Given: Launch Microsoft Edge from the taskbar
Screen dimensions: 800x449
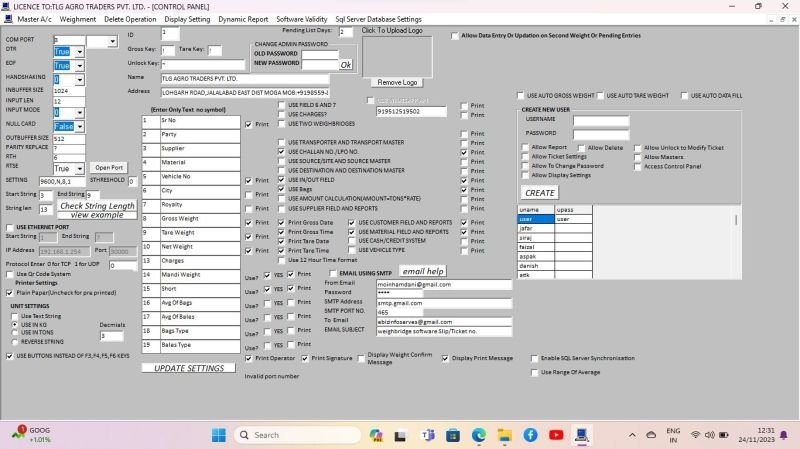Looking at the screenshot, I should tap(479, 435).
